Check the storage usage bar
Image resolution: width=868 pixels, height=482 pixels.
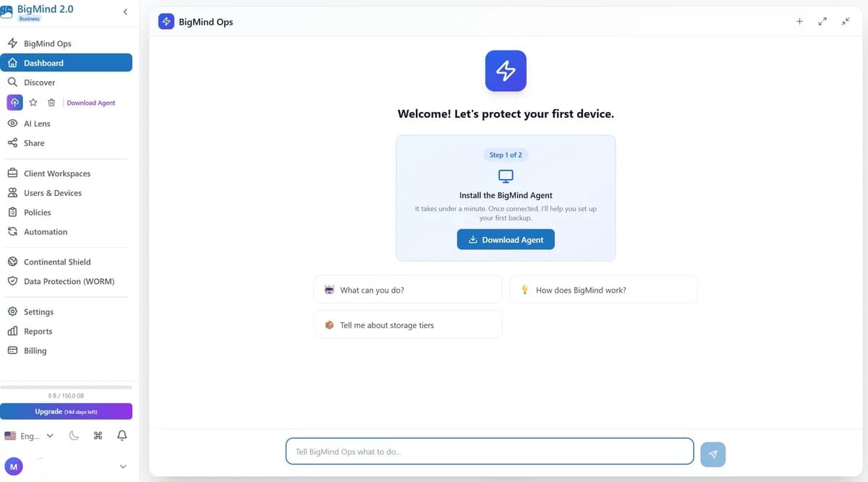tap(66, 387)
